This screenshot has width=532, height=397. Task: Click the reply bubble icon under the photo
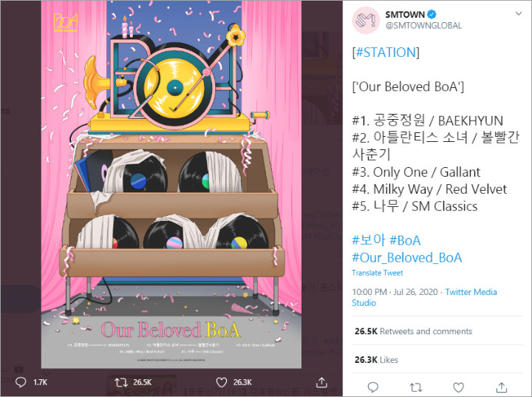(x=21, y=382)
